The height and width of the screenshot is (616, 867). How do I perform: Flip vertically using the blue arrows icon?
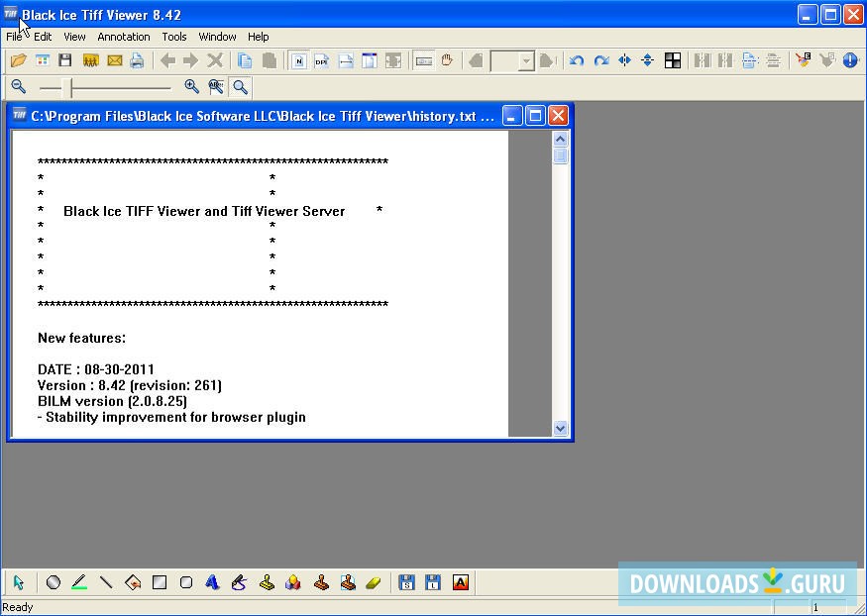pyautogui.click(x=648, y=60)
